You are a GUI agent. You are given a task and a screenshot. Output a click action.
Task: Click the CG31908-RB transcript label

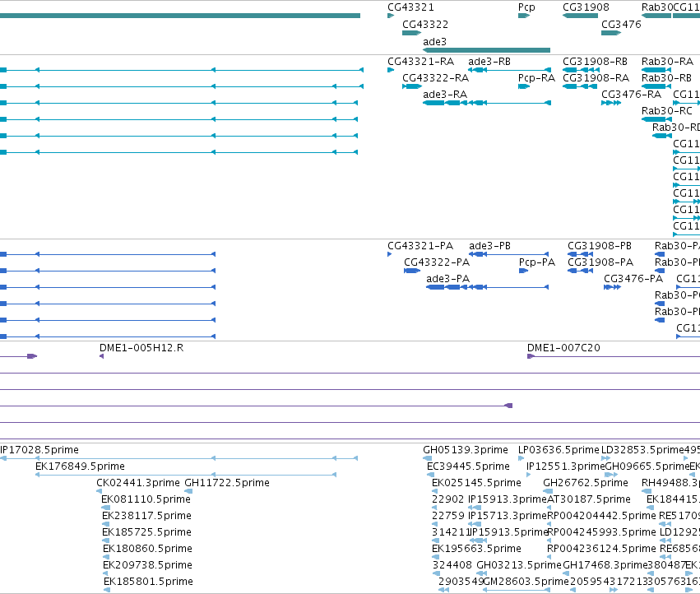[595, 62]
